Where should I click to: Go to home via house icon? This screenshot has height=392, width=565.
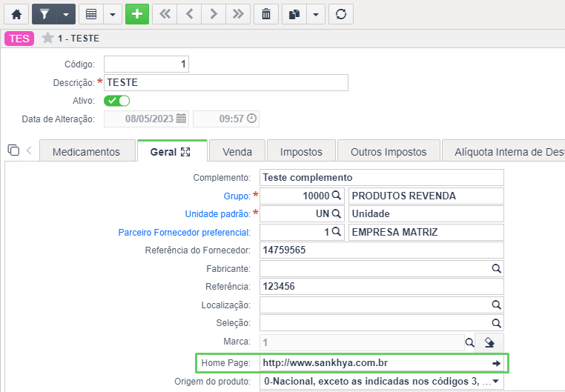(x=16, y=14)
